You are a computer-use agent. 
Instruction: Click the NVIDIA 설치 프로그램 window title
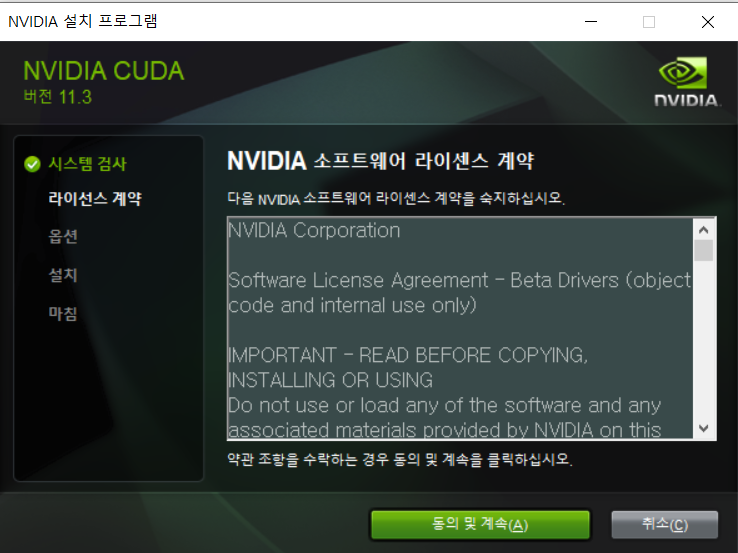tap(83, 22)
